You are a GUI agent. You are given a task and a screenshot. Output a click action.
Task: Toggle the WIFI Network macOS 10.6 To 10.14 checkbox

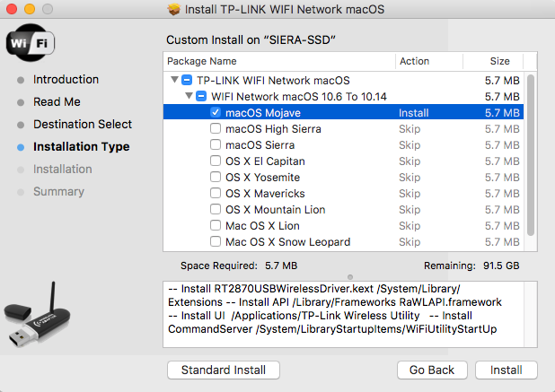201,96
